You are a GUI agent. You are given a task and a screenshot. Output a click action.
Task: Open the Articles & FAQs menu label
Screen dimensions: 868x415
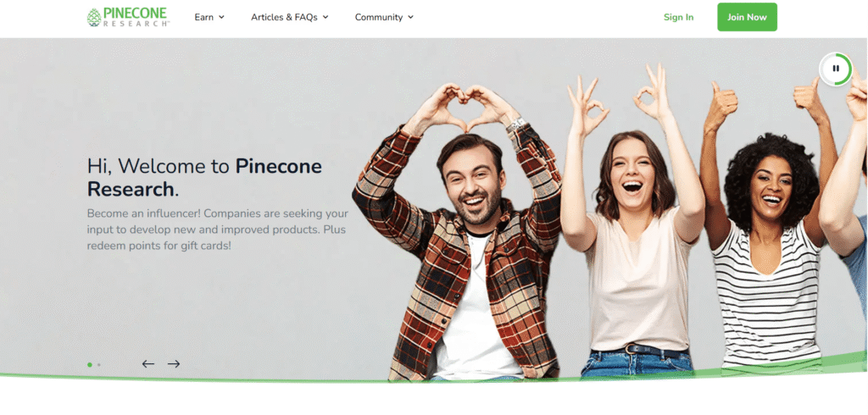pyautogui.click(x=284, y=17)
